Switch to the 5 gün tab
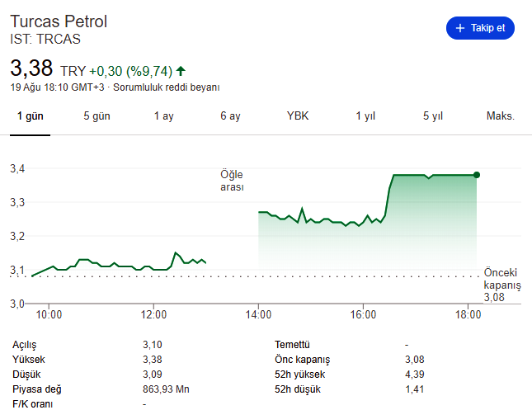 coord(97,116)
